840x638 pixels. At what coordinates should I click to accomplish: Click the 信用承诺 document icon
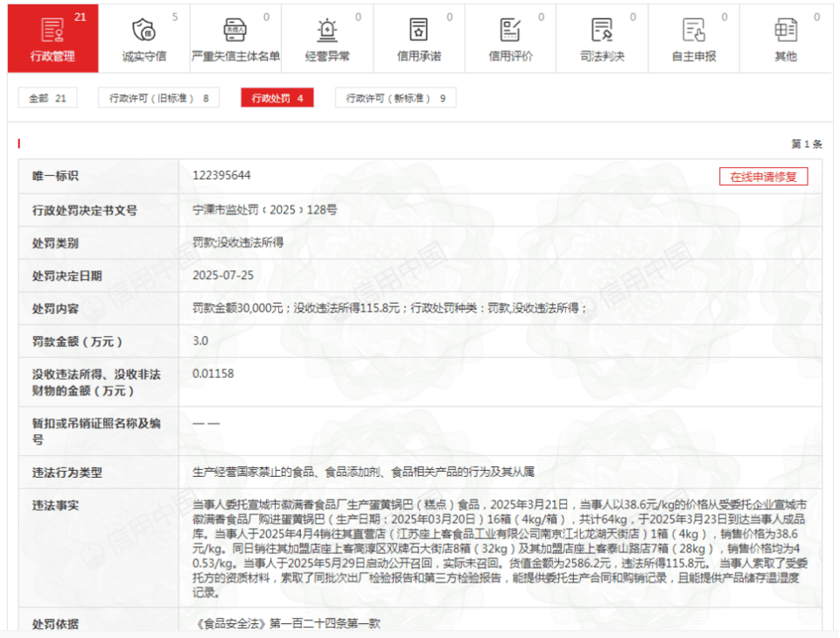(419, 29)
